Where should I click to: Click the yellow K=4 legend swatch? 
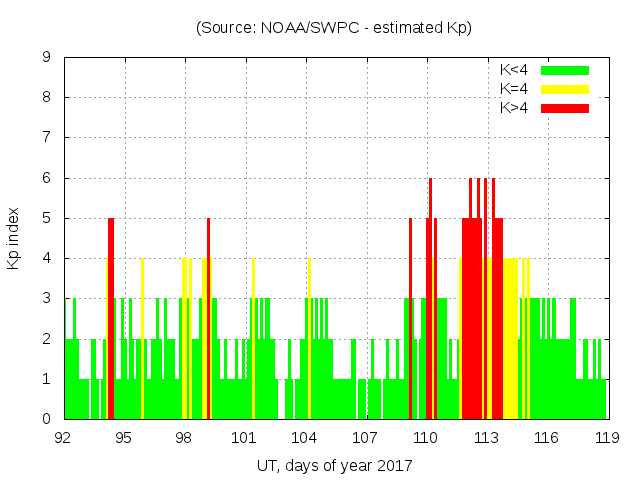click(565, 89)
